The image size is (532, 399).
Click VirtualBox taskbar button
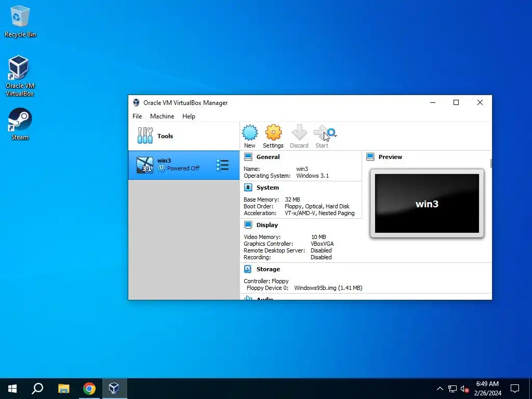[114, 389]
